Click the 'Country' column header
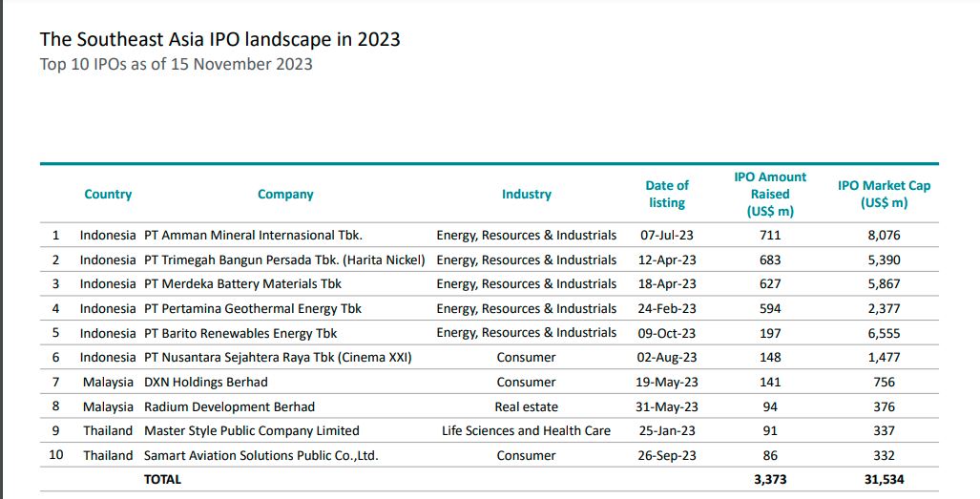This screenshot has width=980, height=499. click(x=108, y=194)
